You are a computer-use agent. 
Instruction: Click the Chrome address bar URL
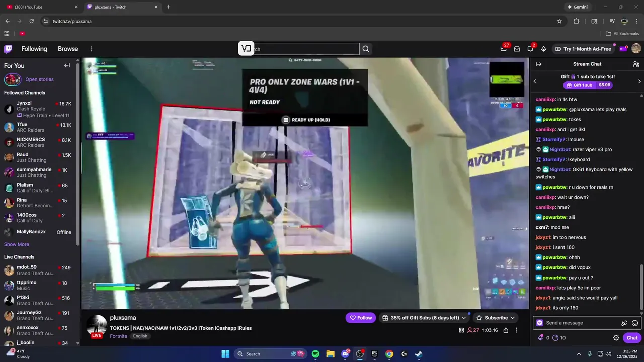pyautogui.click(x=72, y=21)
